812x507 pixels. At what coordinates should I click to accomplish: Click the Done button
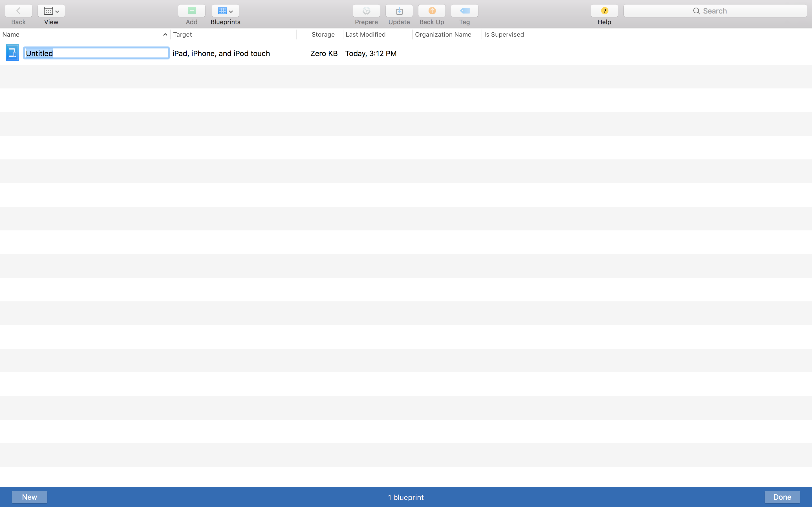click(782, 497)
